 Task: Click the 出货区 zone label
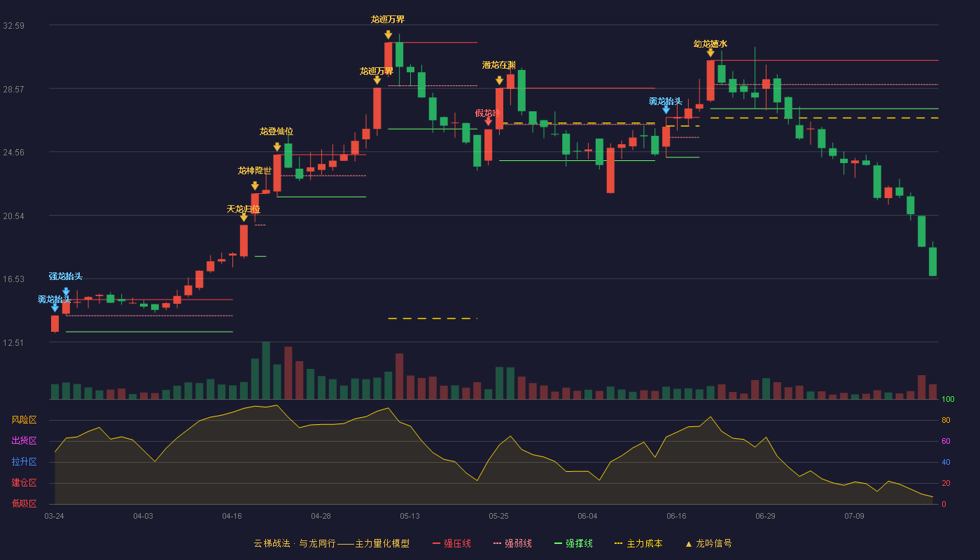24,441
